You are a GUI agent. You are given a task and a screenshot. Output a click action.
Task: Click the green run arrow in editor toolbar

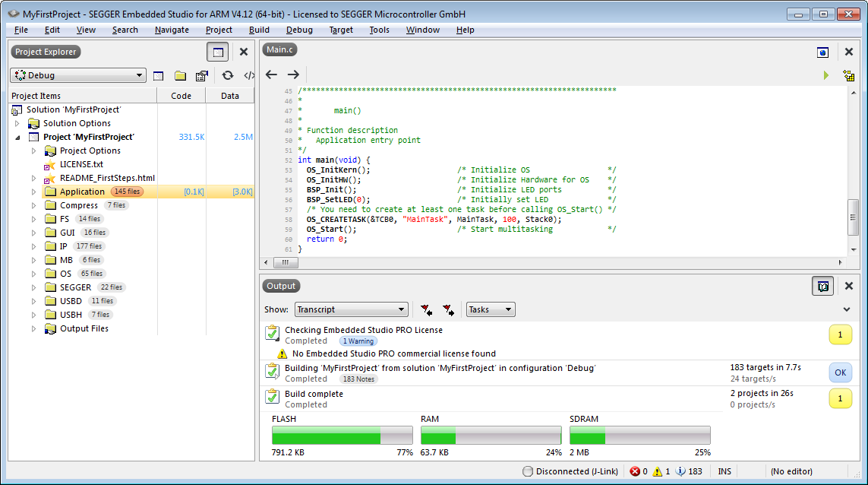point(826,74)
